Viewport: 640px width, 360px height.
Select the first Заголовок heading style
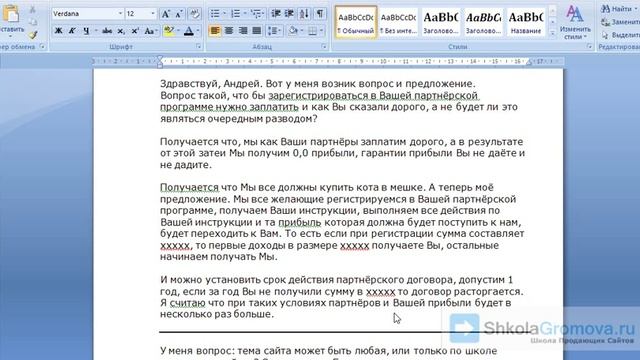coord(441,22)
